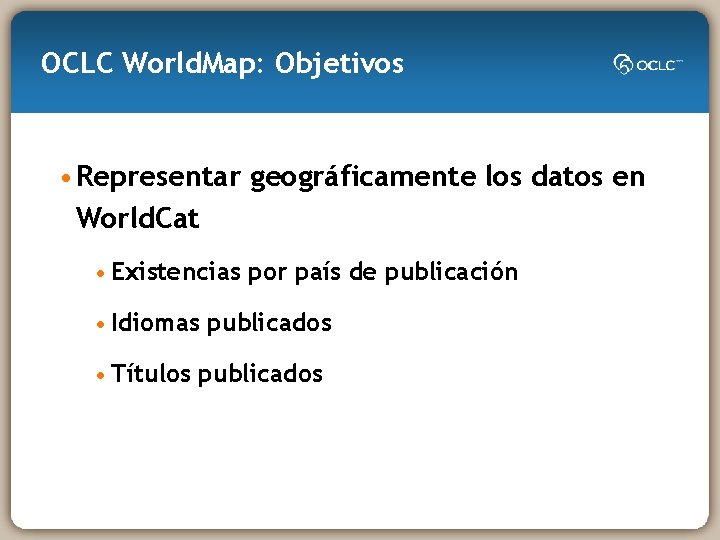This screenshot has height=540, width=720.
Task: Click the 'Títulos publicados' bullet text
Action: tap(217, 374)
